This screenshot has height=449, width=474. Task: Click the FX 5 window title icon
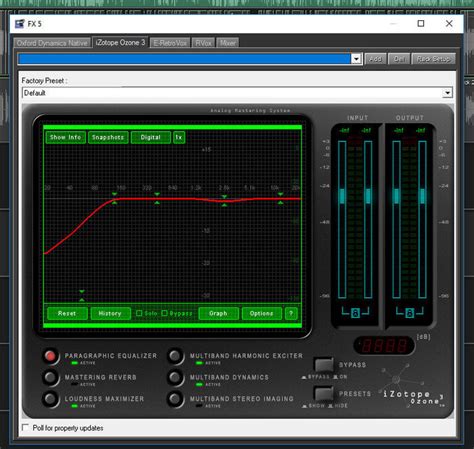click(x=20, y=24)
